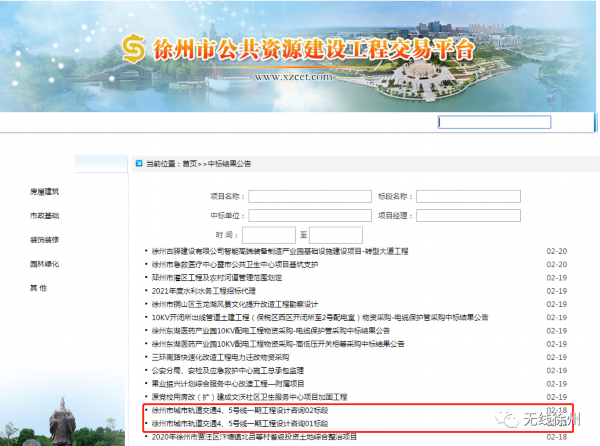The image size is (600, 446).
Task: Click the 项目经理 label text
Action: (x=393, y=216)
